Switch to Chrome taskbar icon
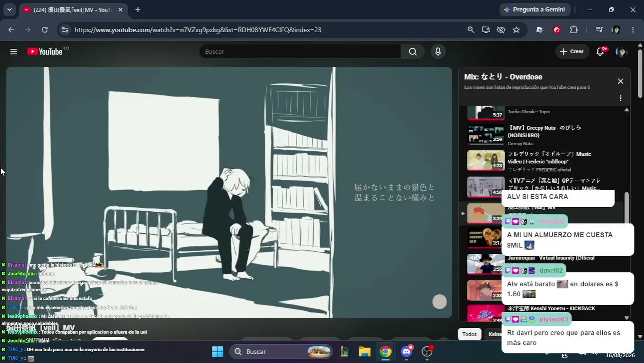This screenshot has width=644, height=363. coord(385,351)
